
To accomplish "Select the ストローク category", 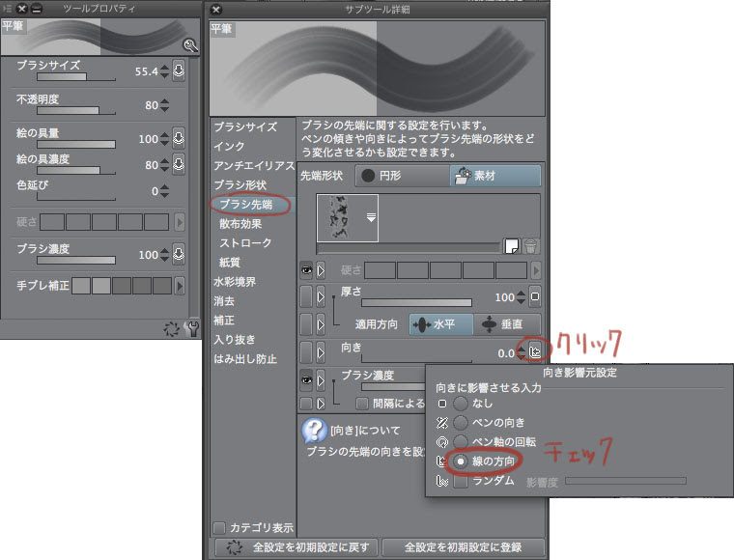I will click(245, 242).
